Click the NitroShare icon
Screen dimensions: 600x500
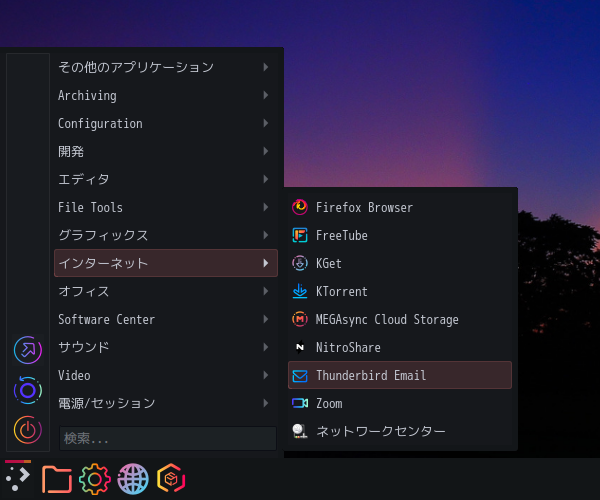coord(300,347)
